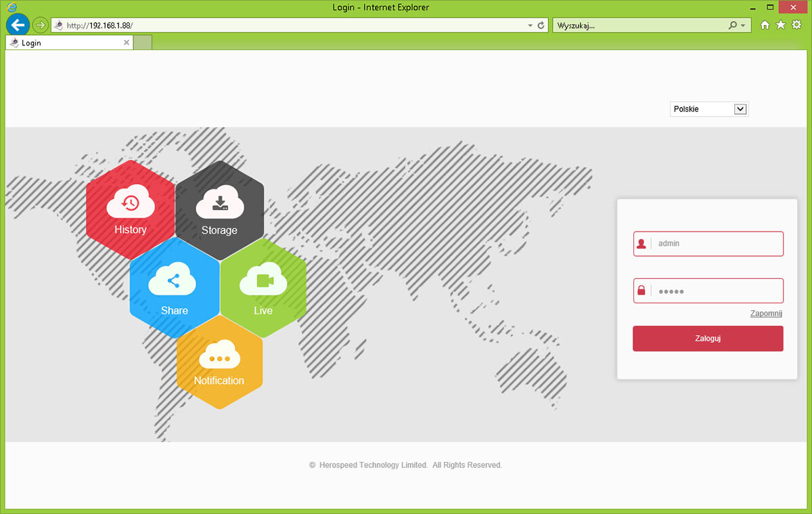
Task: Open Internet Explorer Tools gear icon
Action: (796, 25)
